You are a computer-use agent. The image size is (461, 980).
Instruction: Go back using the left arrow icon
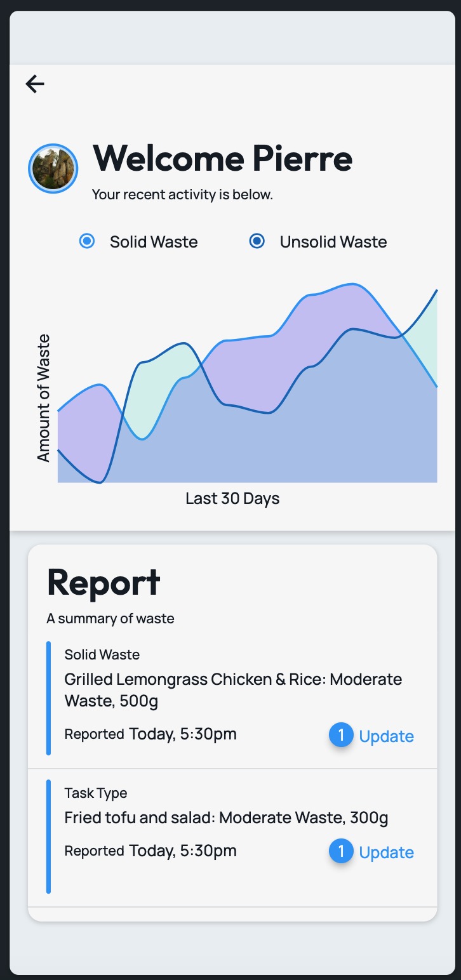[x=35, y=84]
